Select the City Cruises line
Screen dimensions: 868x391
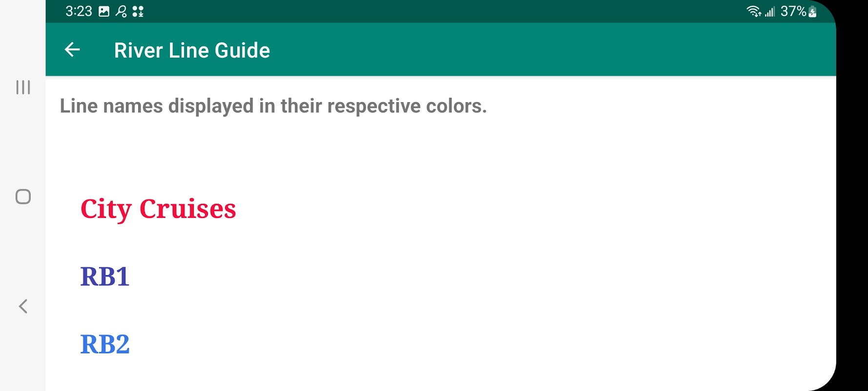[x=158, y=209]
